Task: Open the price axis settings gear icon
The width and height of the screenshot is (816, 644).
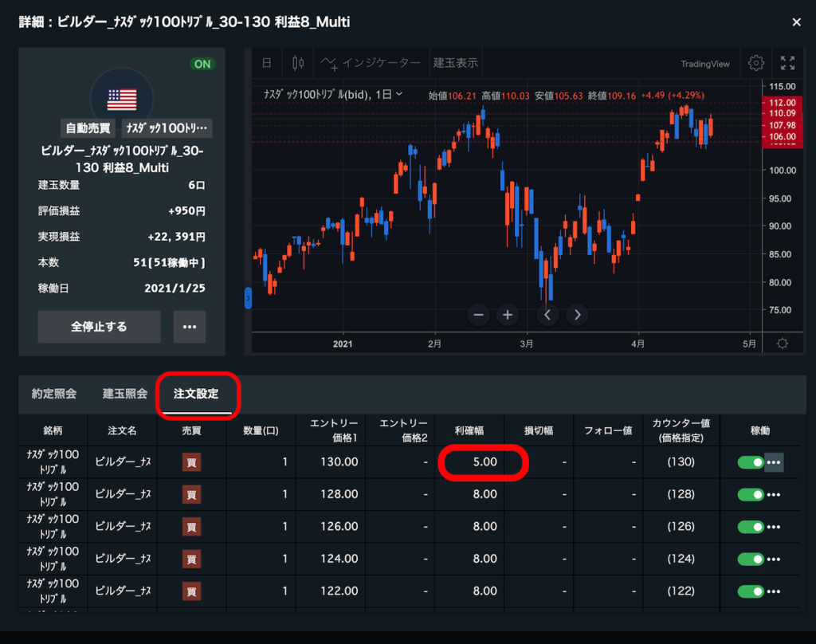Action: click(x=783, y=344)
